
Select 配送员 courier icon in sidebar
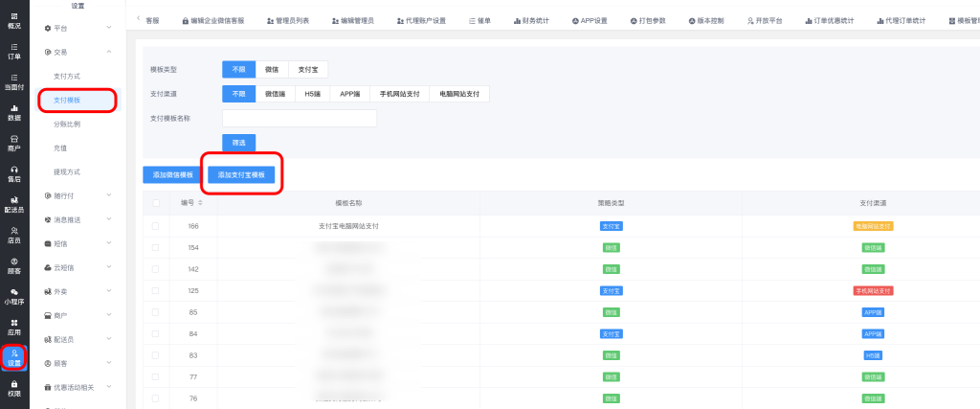pos(13,204)
